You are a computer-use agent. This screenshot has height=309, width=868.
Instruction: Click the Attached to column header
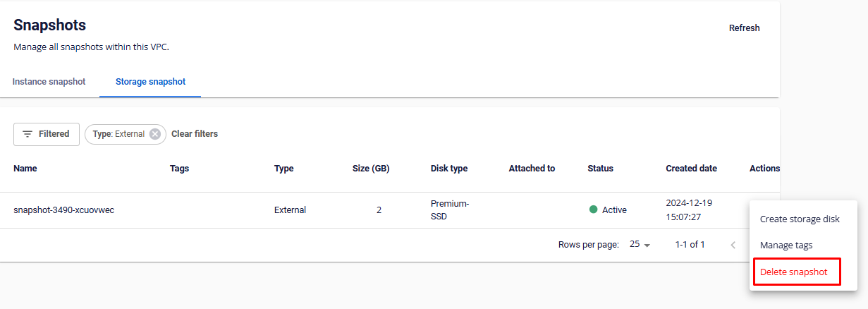tap(532, 169)
